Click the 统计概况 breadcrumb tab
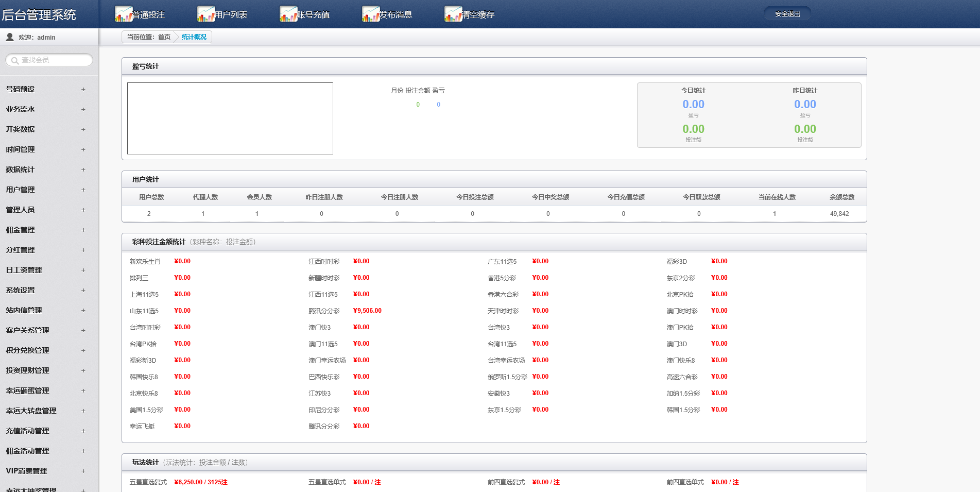This screenshot has width=980, height=492. click(x=194, y=37)
